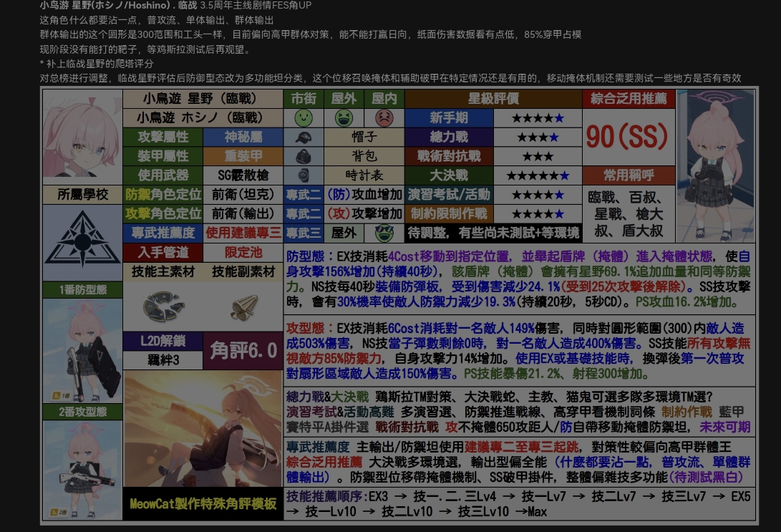Click the SG霰散槍 weapon cell
Screen dimensions: 781x532
click(x=243, y=175)
